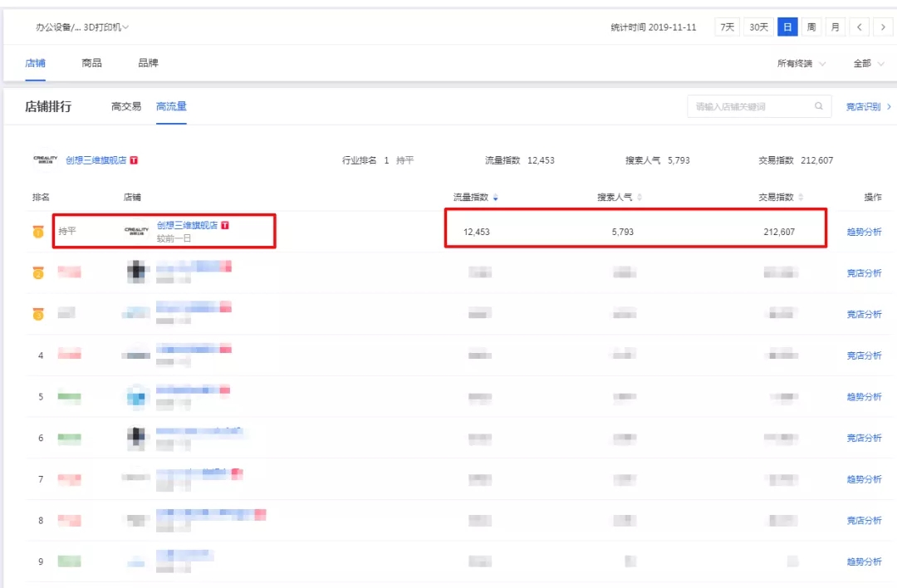897x588 pixels.
Task: Click the 行业排名 1 持平 summary text
Action: tap(378, 160)
